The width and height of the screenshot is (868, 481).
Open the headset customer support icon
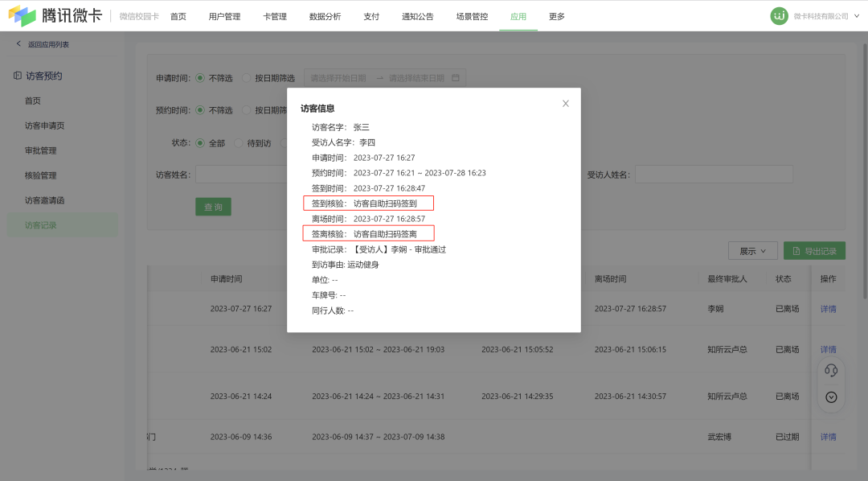(x=830, y=369)
